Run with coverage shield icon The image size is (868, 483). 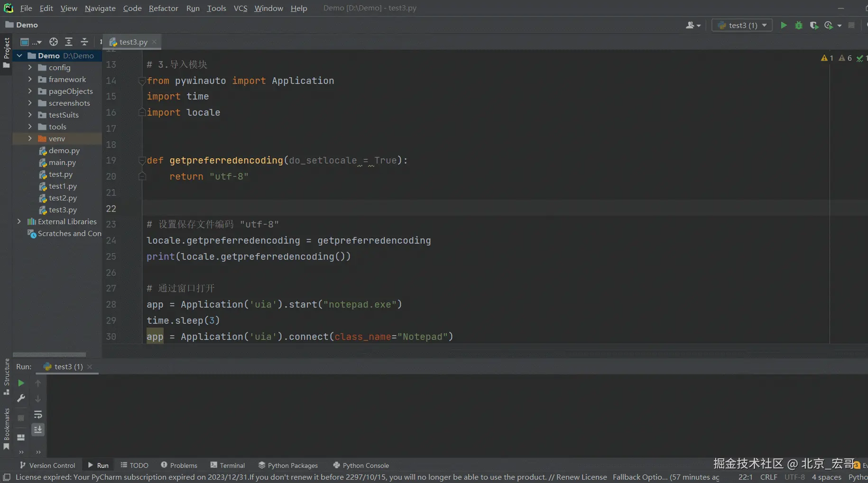[814, 25]
